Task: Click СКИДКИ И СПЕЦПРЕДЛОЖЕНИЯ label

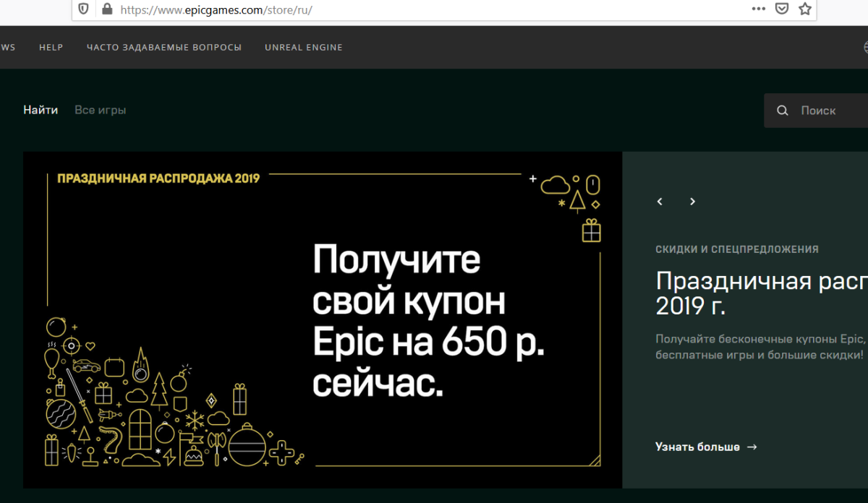Action: pyautogui.click(x=737, y=249)
